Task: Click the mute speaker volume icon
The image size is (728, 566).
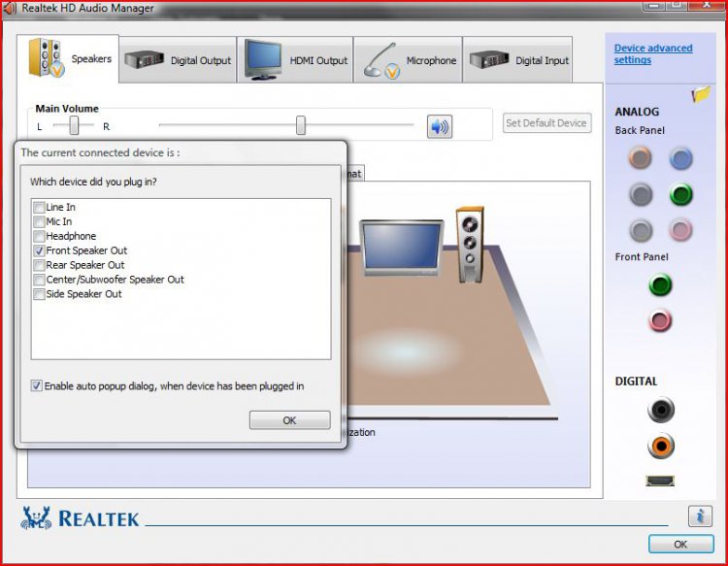Action: (440, 126)
